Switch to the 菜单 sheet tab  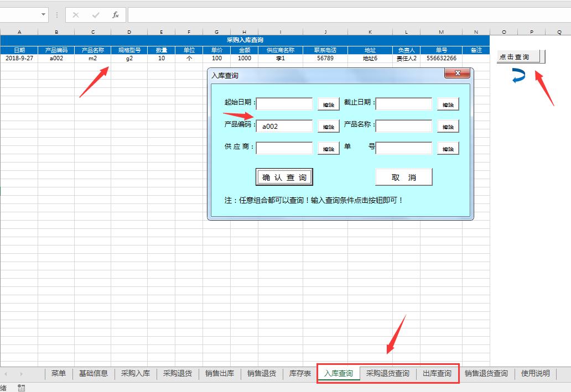(x=59, y=374)
